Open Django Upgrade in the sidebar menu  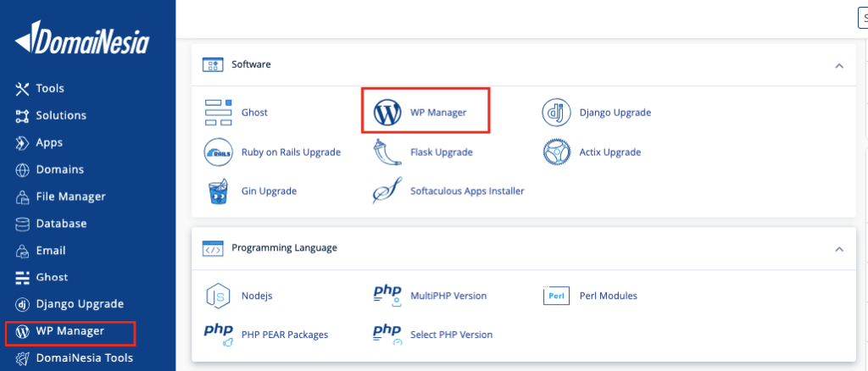click(x=80, y=305)
